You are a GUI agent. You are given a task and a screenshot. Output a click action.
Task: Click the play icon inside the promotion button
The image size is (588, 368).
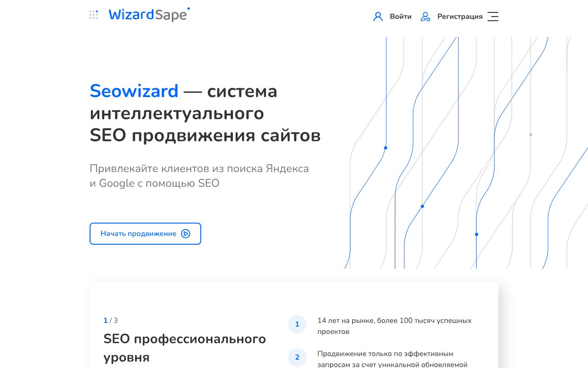point(186,234)
